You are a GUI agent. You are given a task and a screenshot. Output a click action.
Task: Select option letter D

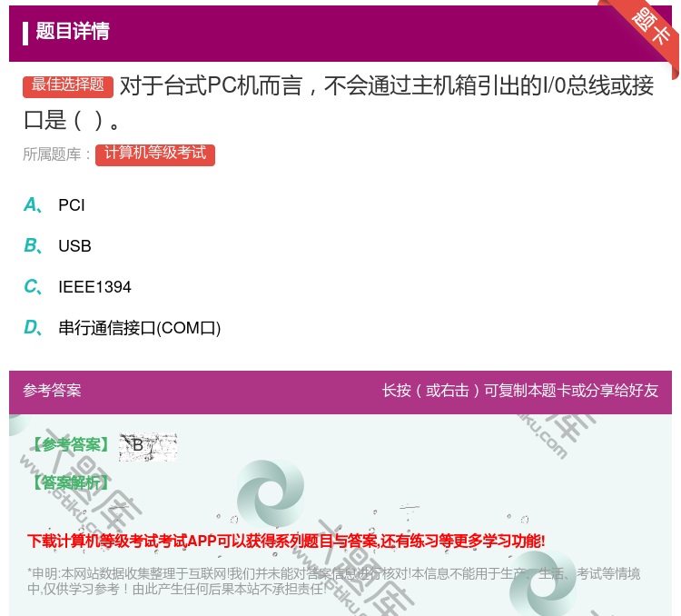[32, 328]
